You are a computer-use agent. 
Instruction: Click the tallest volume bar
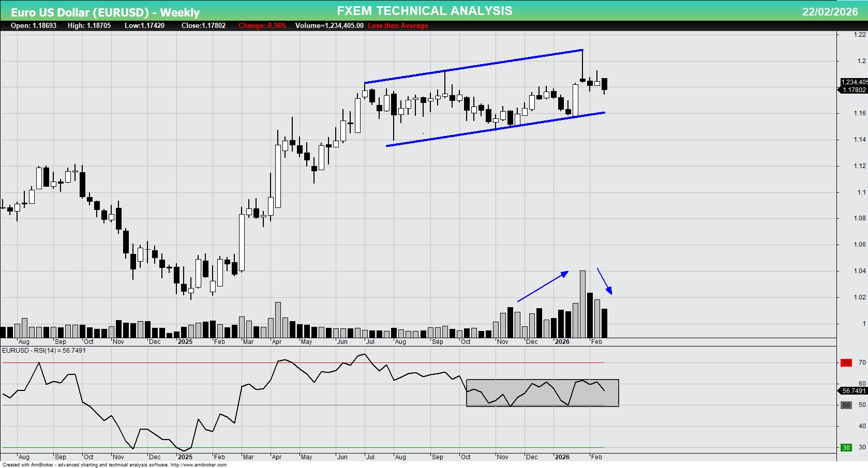(582, 304)
